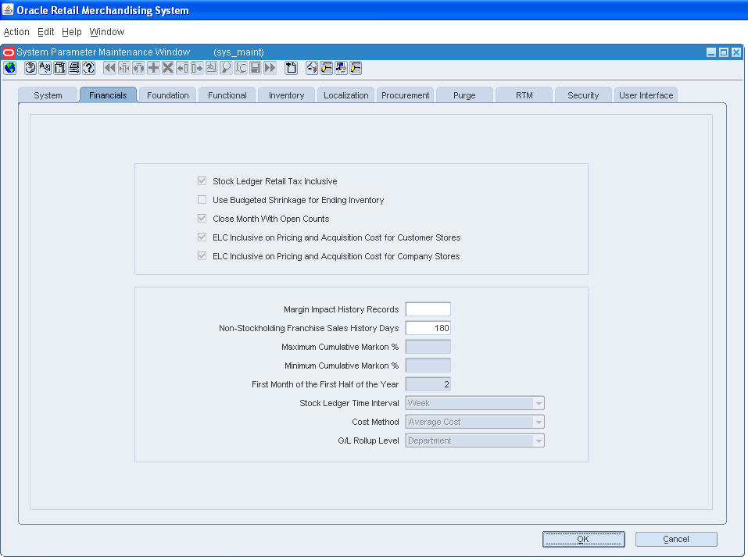Click the Oracle red logo in window title
748x560 pixels.
tap(9, 52)
